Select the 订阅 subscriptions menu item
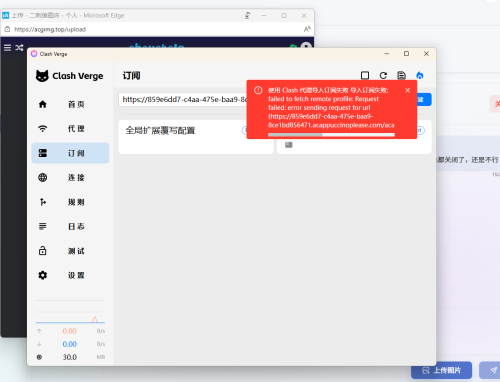Image resolution: width=500 pixels, height=382 pixels. [70, 153]
